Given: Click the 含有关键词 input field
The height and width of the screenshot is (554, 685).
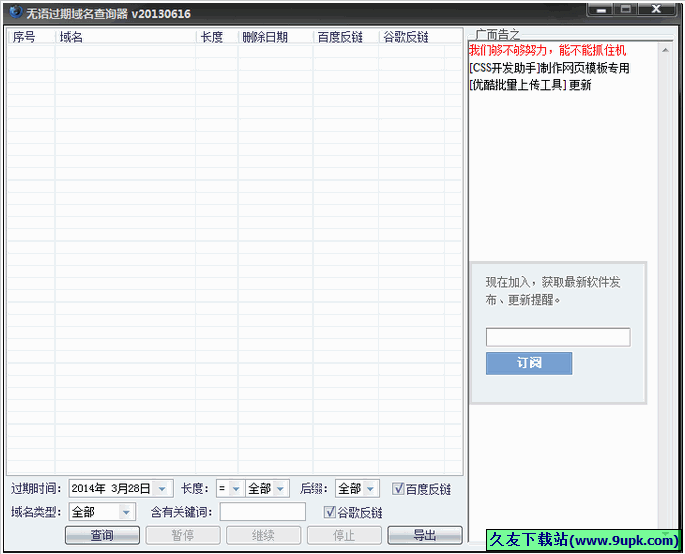Looking at the screenshot, I should coord(263,512).
